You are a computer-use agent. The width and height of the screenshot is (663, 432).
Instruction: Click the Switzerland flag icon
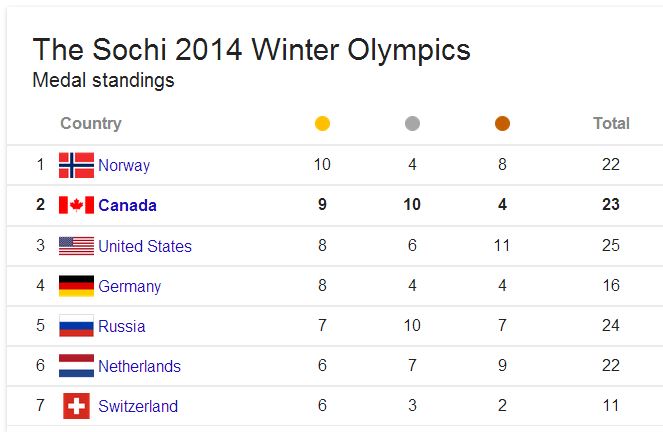click(76, 406)
